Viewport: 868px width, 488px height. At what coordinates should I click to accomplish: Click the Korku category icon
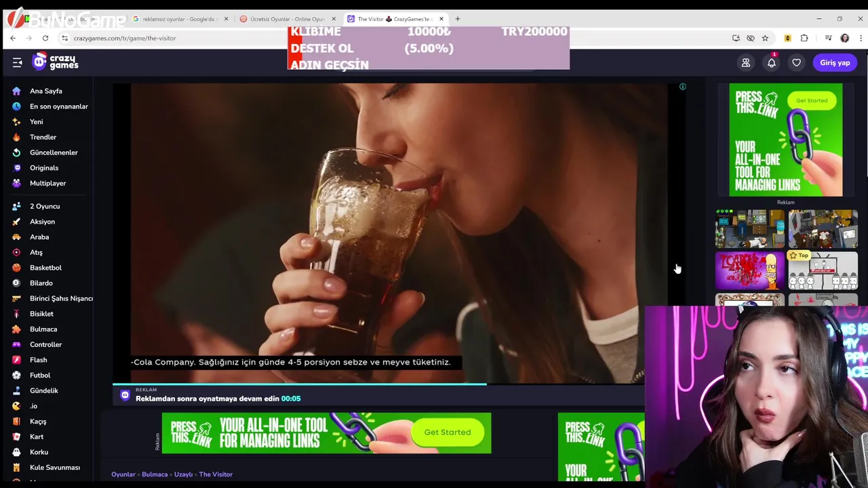[x=16, y=452]
